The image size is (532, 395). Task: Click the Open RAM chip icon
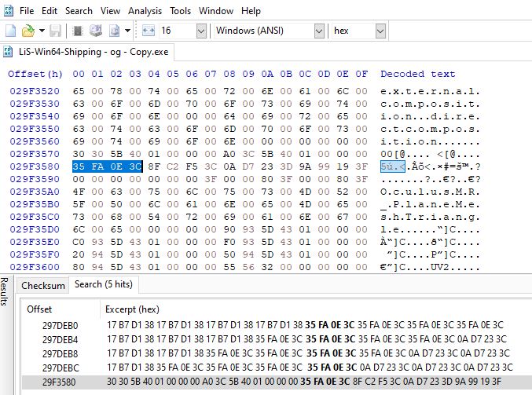(78, 31)
